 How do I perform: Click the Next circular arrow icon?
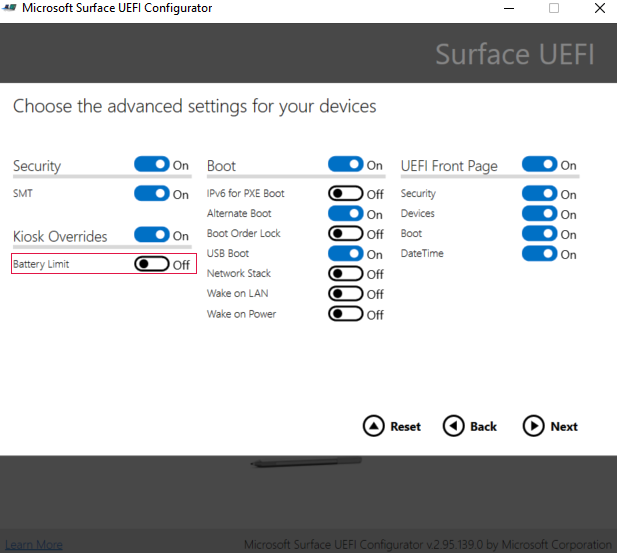tap(533, 426)
